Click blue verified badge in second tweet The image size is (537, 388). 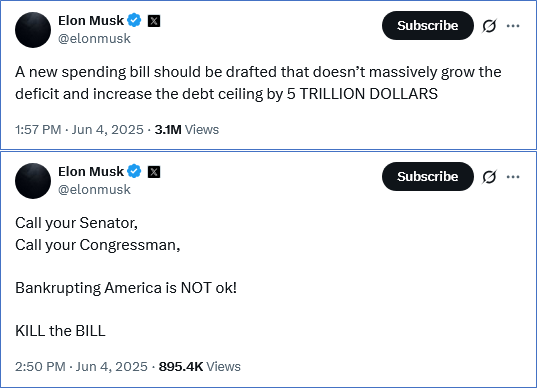(134, 172)
